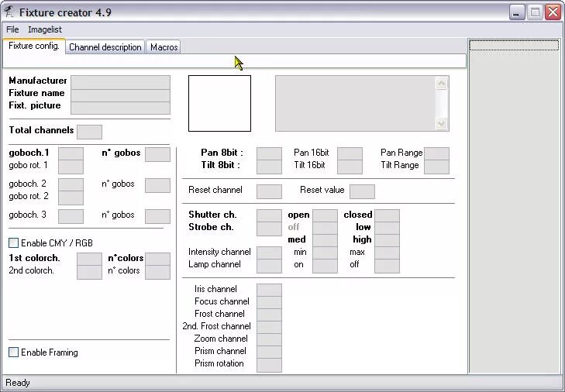565x392 pixels.
Task: Click the Zoom channel field
Action: (x=269, y=340)
